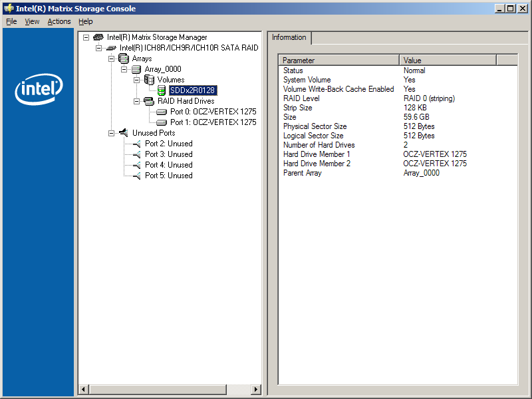Click the Parameter column header
Screen dimensions: 532x399
(339, 60)
